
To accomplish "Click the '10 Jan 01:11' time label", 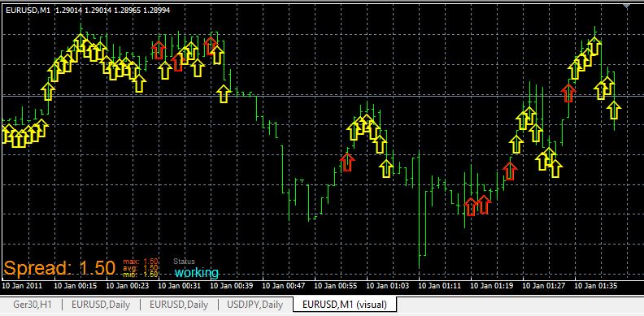I will 439,285.
